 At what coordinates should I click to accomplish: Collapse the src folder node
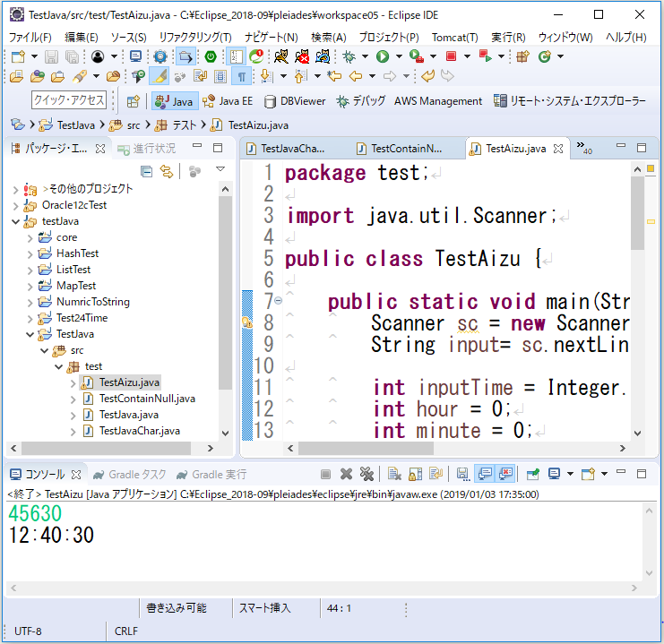pos(45,350)
